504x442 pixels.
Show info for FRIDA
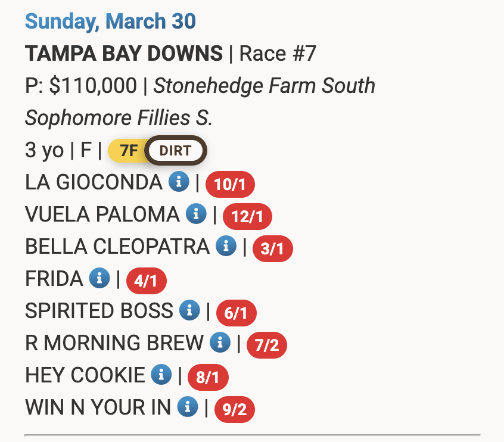[x=99, y=278]
